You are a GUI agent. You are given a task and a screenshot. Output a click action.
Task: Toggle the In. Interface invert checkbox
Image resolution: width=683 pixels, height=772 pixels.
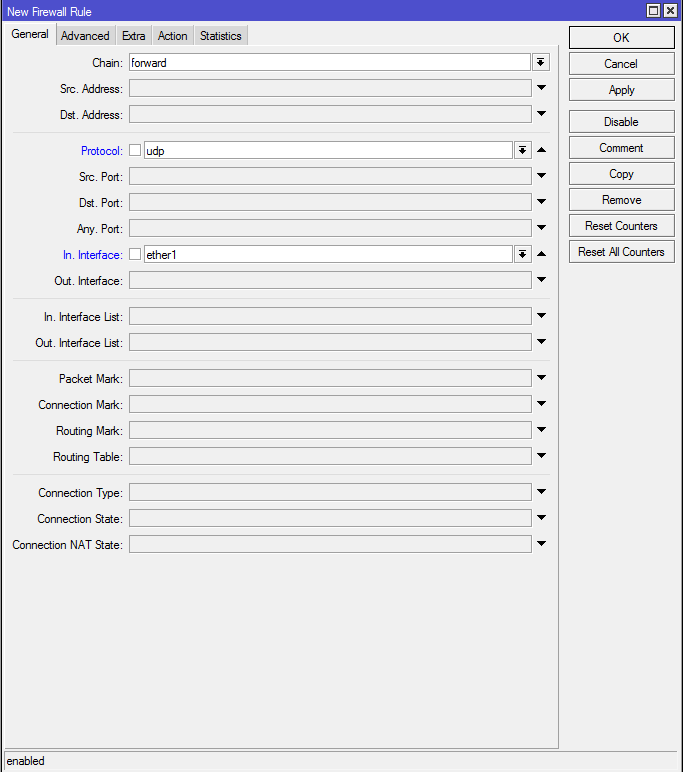click(135, 254)
